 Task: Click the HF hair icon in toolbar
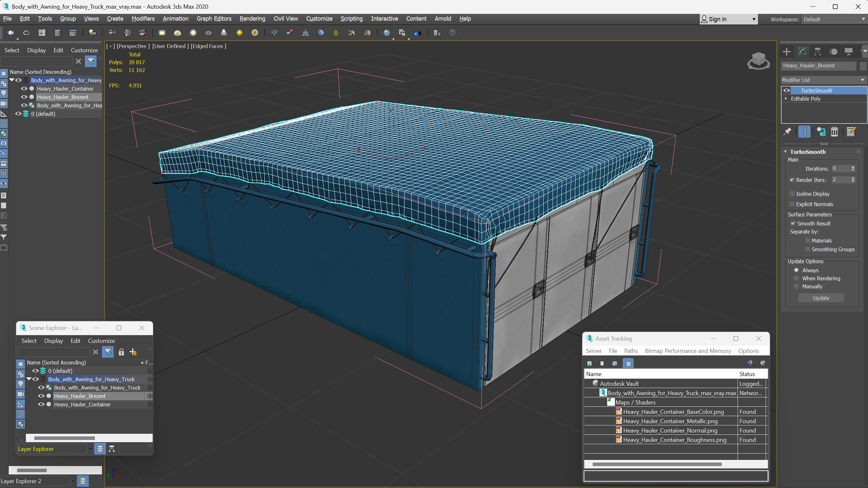(x=352, y=33)
